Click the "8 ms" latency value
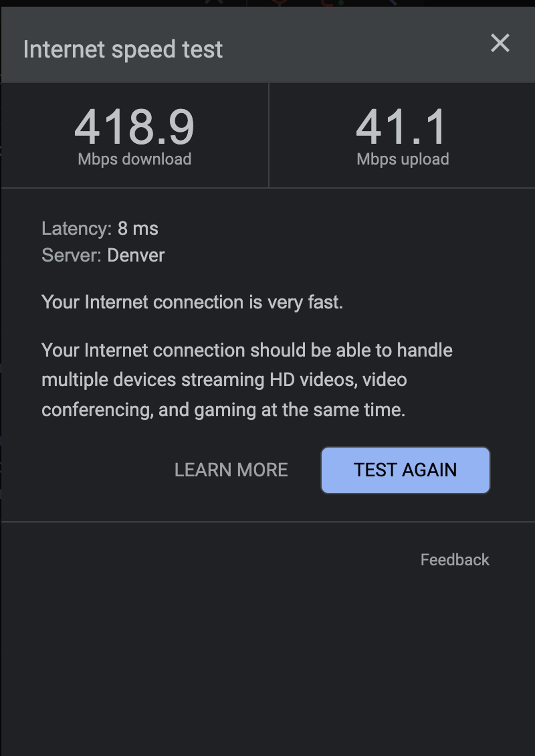This screenshot has width=535, height=756. [138, 229]
